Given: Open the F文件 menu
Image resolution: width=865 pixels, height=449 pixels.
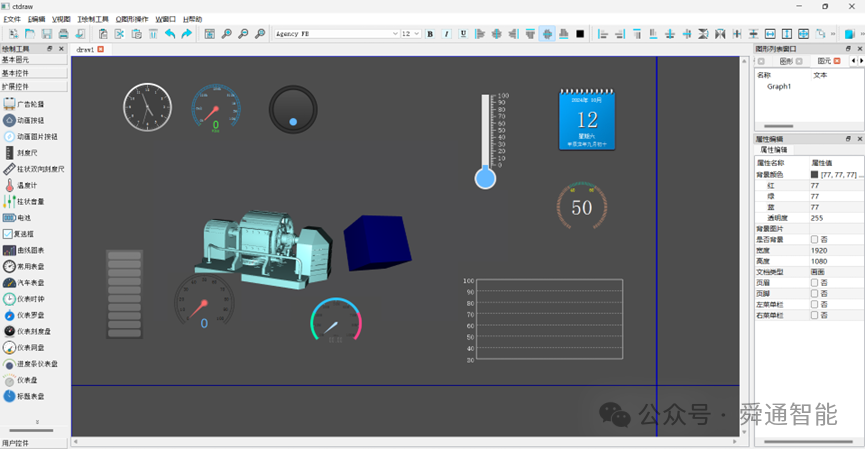Looking at the screenshot, I should pyautogui.click(x=12, y=19).
